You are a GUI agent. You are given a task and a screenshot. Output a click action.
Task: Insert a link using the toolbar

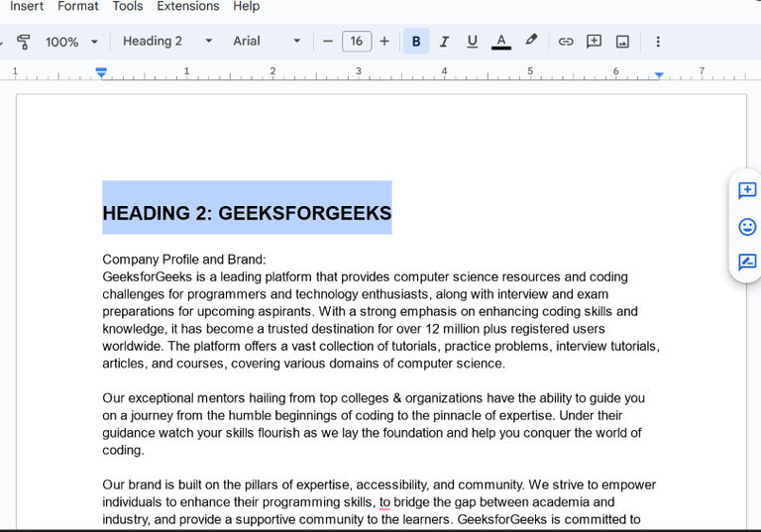click(566, 42)
